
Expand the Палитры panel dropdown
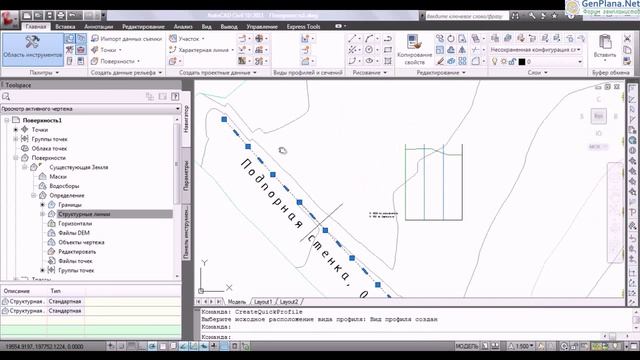[44, 73]
